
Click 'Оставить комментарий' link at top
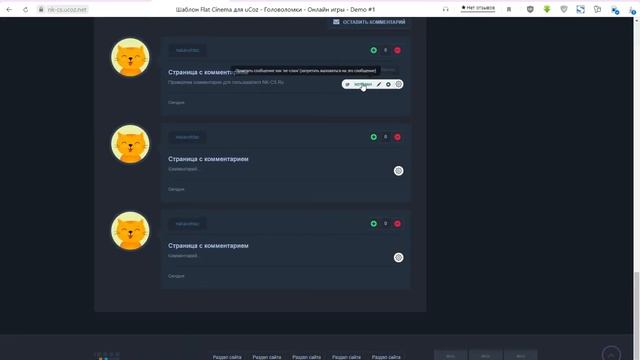coord(374,22)
